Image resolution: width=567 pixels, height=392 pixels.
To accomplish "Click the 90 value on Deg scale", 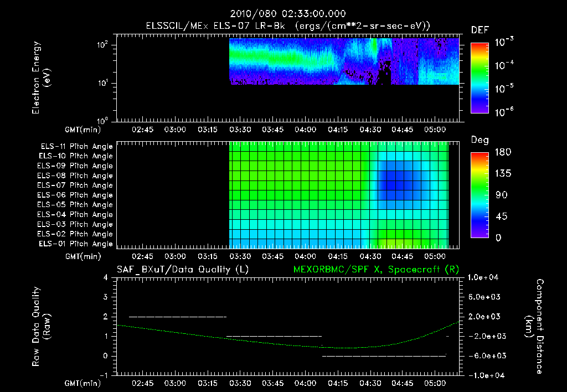I will coord(502,195).
